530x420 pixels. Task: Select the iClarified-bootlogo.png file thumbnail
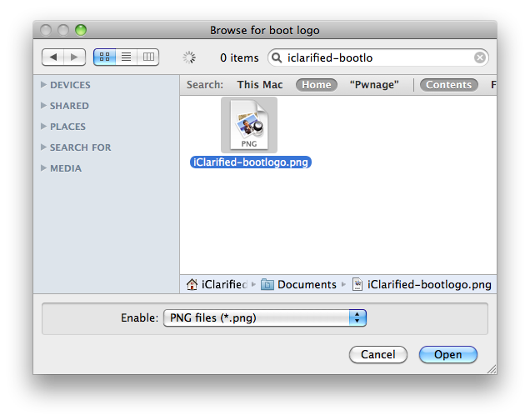click(248, 125)
